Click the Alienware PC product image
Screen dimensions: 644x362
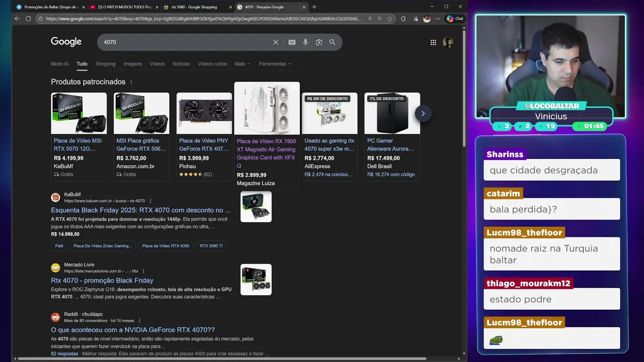tap(392, 113)
